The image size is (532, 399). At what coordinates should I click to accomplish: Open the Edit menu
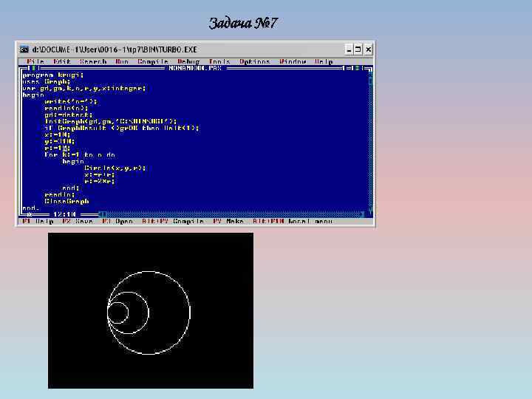coord(62,61)
